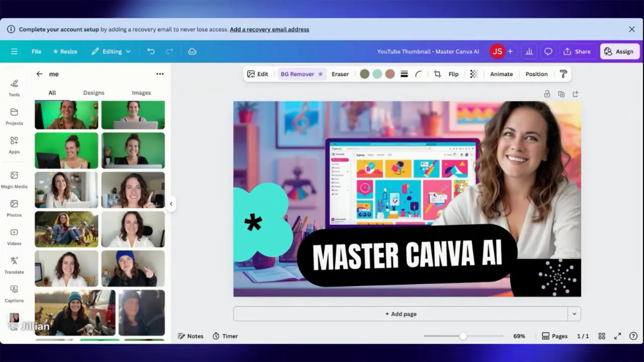Toggle the lock on the selected element
This screenshot has width=644, height=362.
pyautogui.click(x=547, y=94)
